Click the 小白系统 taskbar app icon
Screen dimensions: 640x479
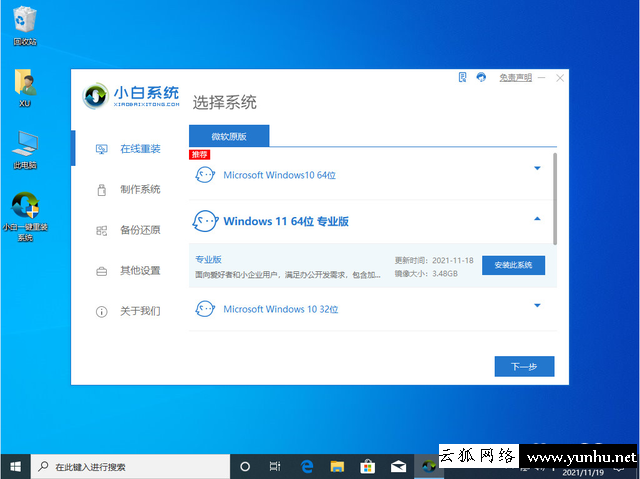click(x=429, y=466)
